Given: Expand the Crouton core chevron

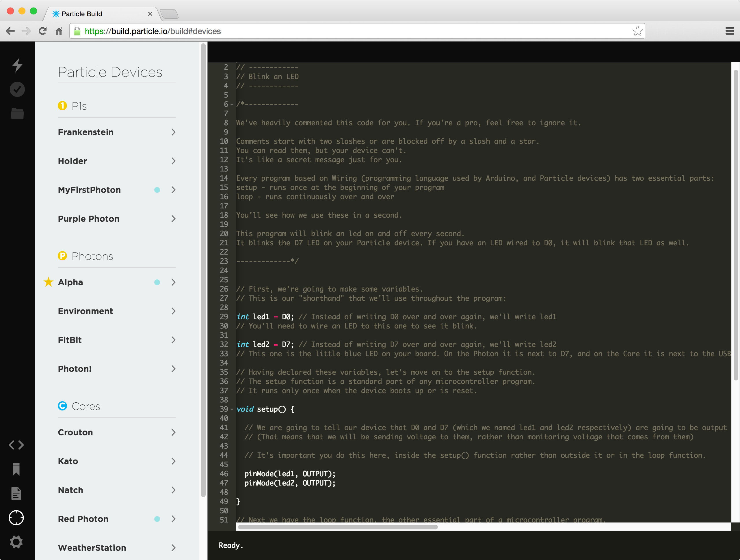Looking at the screenshot, I should (173, 432).
